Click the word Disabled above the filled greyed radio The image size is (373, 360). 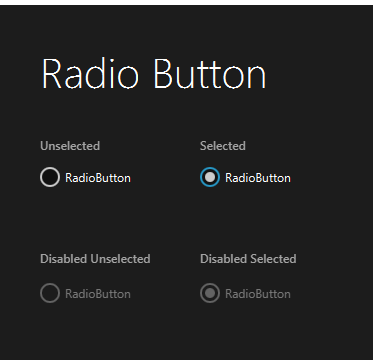[224, 259]
